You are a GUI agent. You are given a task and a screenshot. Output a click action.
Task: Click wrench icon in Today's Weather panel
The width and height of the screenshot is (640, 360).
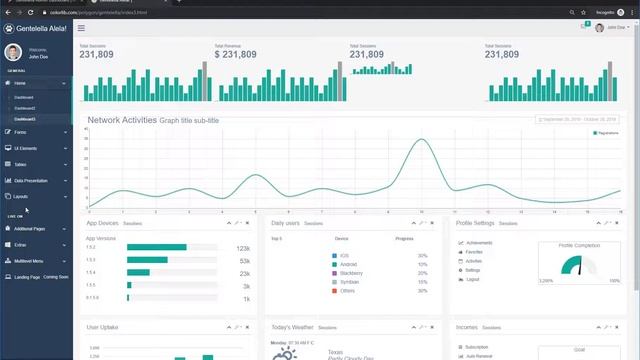click(422, 327)
